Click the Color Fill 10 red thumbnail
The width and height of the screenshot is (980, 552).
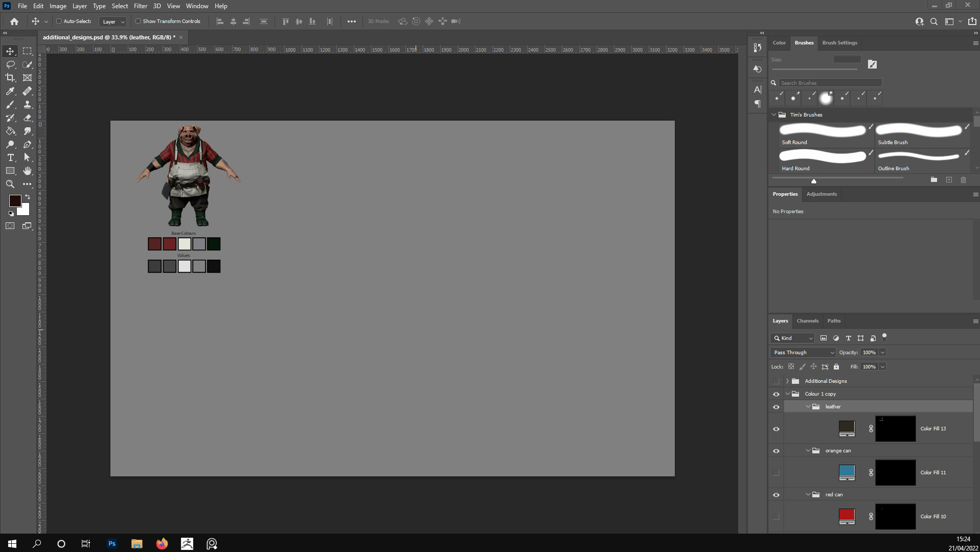tap(847, 516)
